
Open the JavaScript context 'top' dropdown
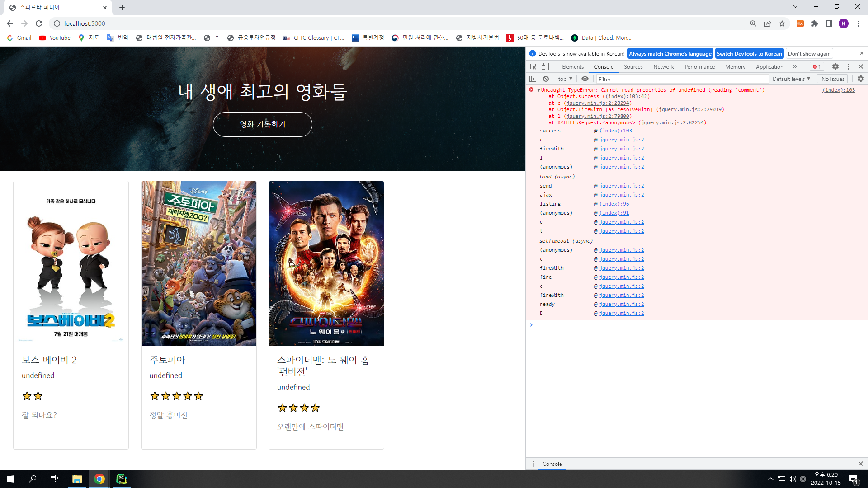coord(565,79)
